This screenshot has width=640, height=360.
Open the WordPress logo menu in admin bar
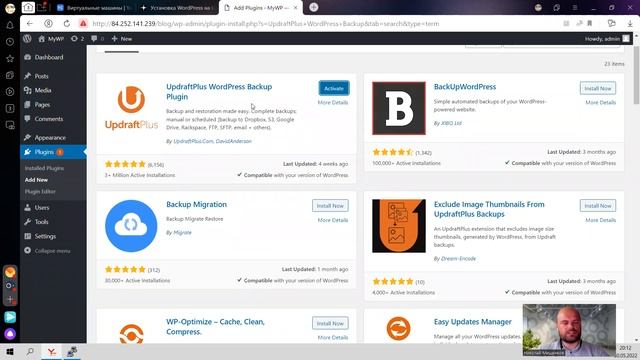[x=27, y=38]
